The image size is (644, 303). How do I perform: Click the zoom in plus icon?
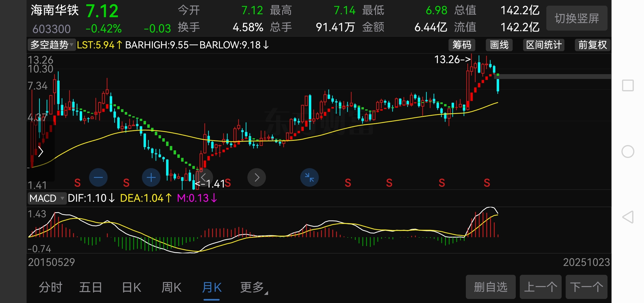click(x=151, y=178)
